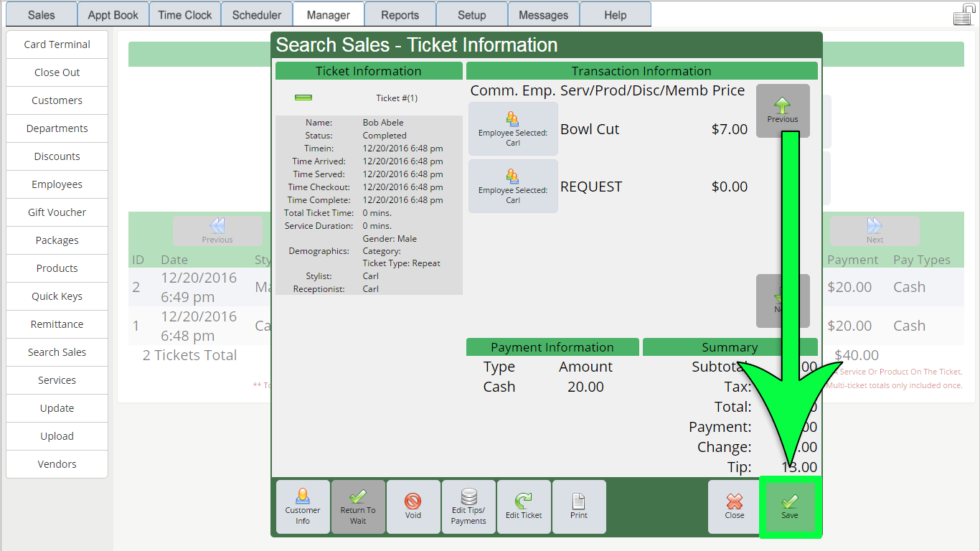Open Products section

(x=57, y=268)
